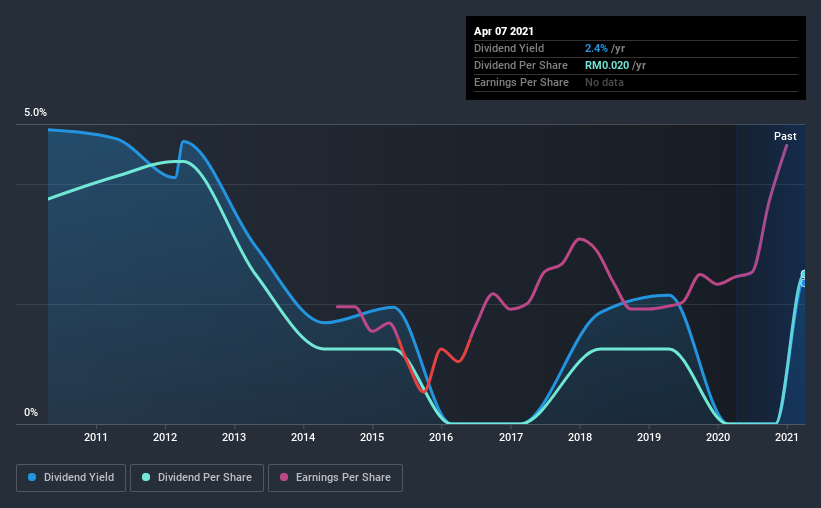Select the 2014 label on the x-axis
This screenshot has width=821, height=508.
tap(303, 437)
